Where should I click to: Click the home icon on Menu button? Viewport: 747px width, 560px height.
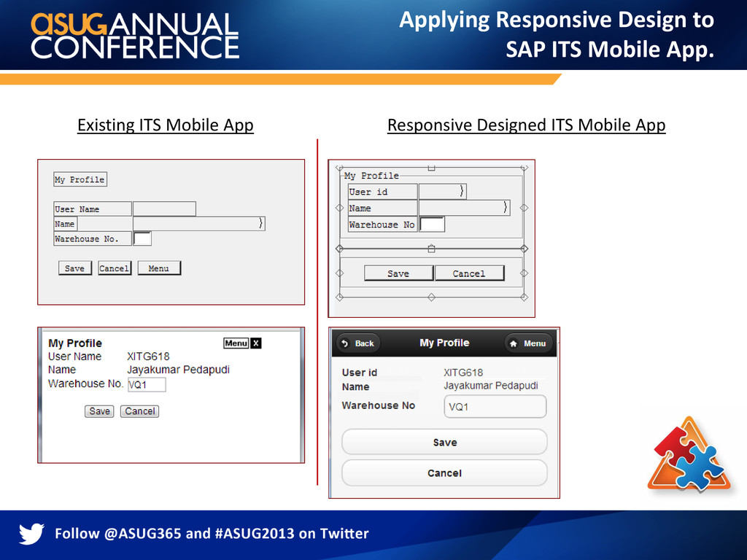(x=513, y=343)
